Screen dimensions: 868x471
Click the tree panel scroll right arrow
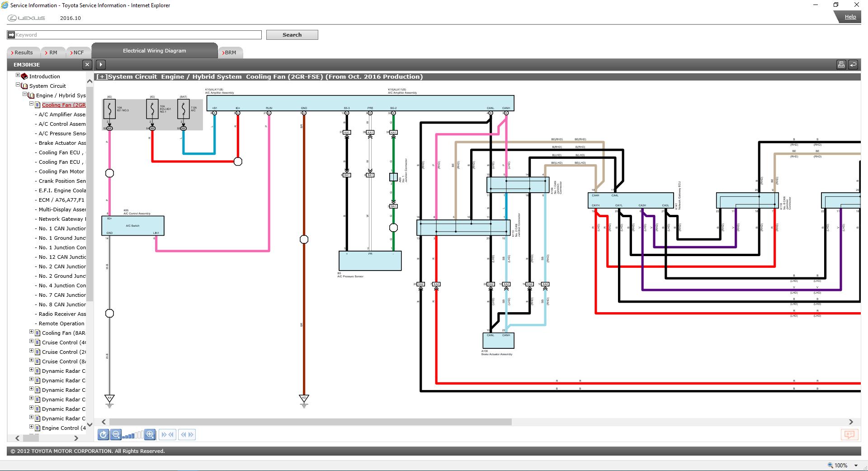click(76, 438)
